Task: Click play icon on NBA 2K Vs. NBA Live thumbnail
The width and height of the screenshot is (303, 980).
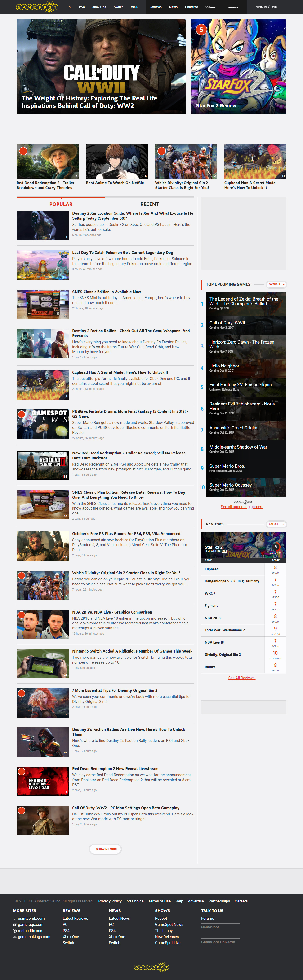Action: 22,615
